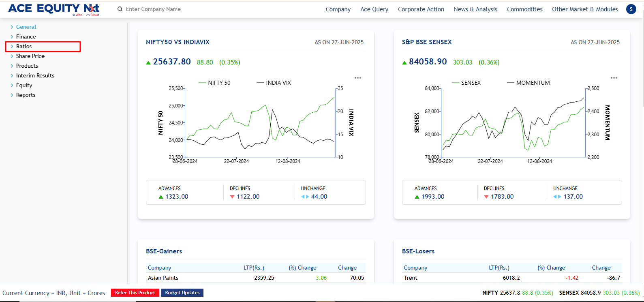Open the Corporate Action menu
This screenshot has height=302, width=644.
point(421,9)
